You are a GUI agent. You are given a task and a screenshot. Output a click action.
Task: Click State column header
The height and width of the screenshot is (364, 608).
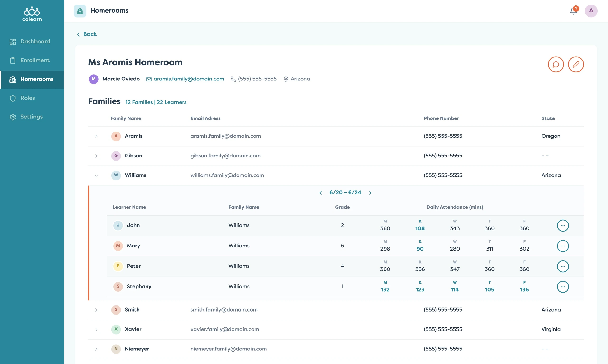click(548, 118)
